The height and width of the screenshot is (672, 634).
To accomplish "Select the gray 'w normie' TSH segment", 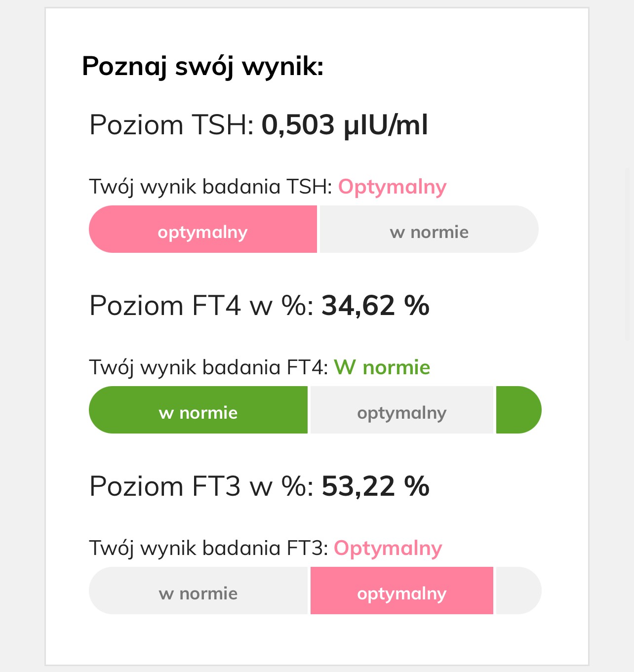I will tap(429, 229).
